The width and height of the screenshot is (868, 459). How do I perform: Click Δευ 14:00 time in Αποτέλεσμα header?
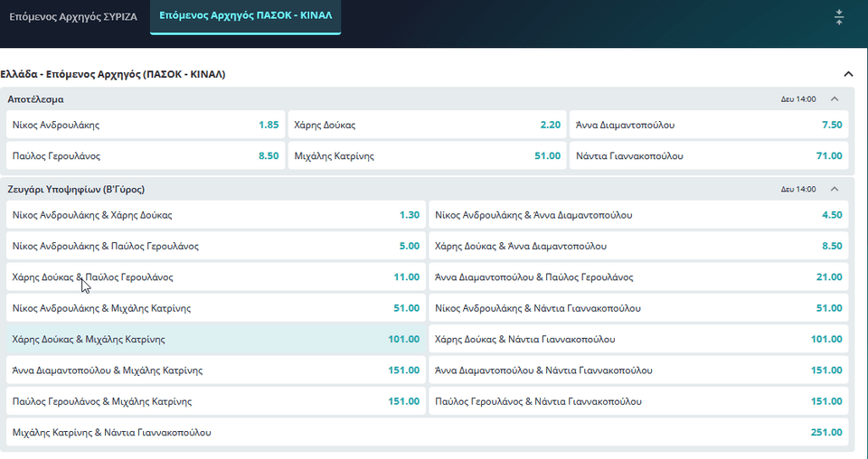(798, 99)
